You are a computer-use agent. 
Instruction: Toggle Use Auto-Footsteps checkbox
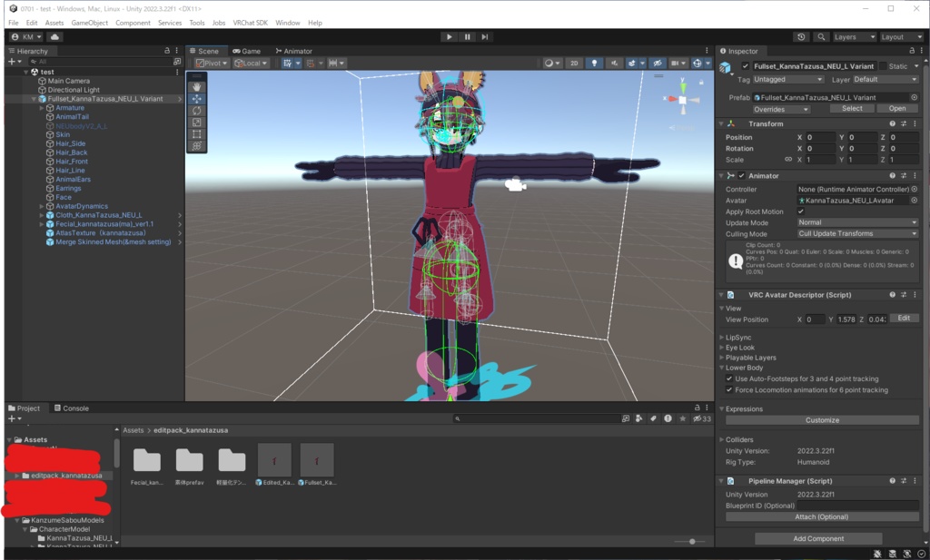click(729, 379)
